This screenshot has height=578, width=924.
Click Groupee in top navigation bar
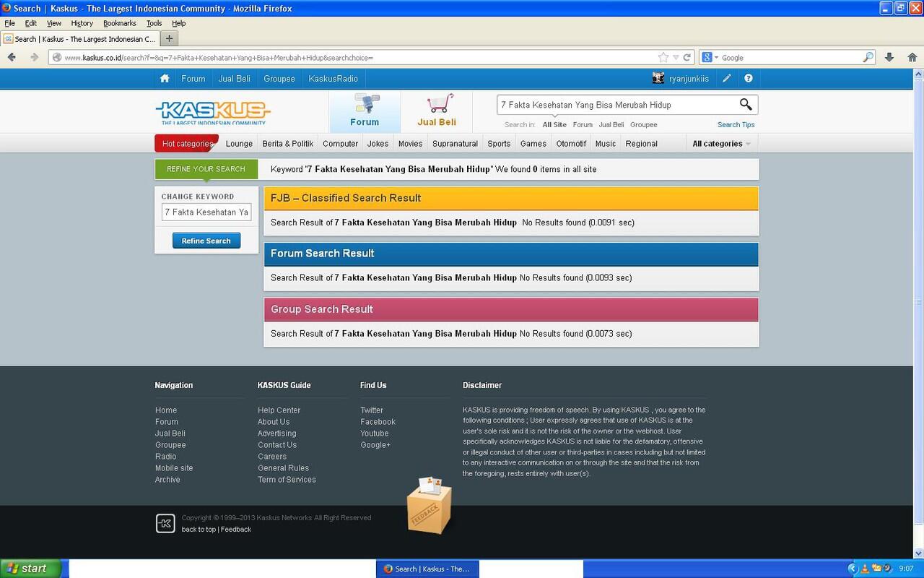click(x=279, y=78)
